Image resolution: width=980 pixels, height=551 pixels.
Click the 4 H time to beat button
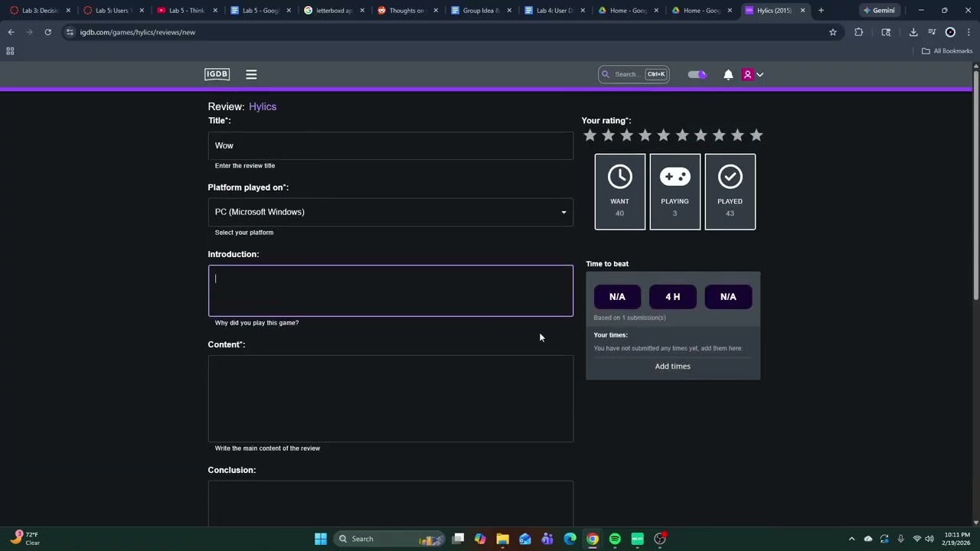pos(673,297)
